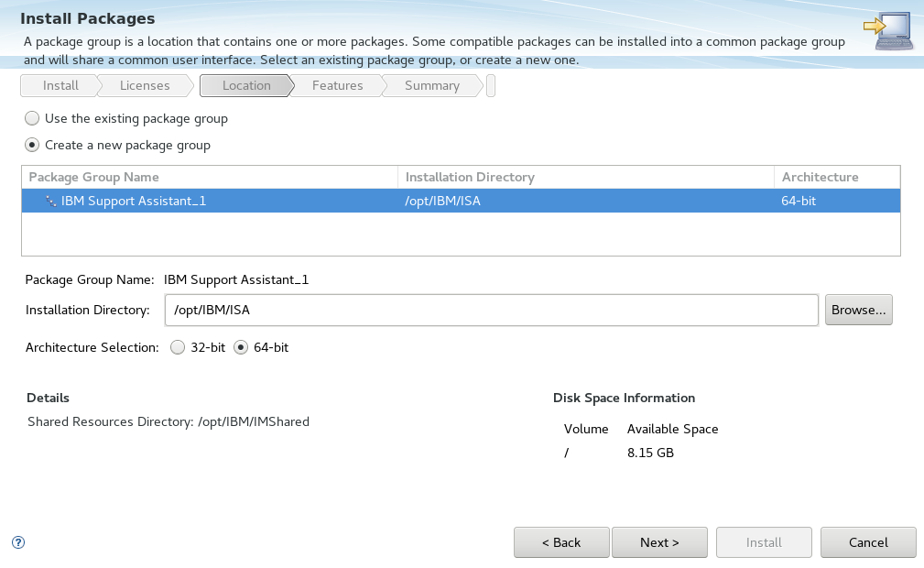The image size is (924, 568).
Task: Click the Browse... button
Action: (859, 310)
